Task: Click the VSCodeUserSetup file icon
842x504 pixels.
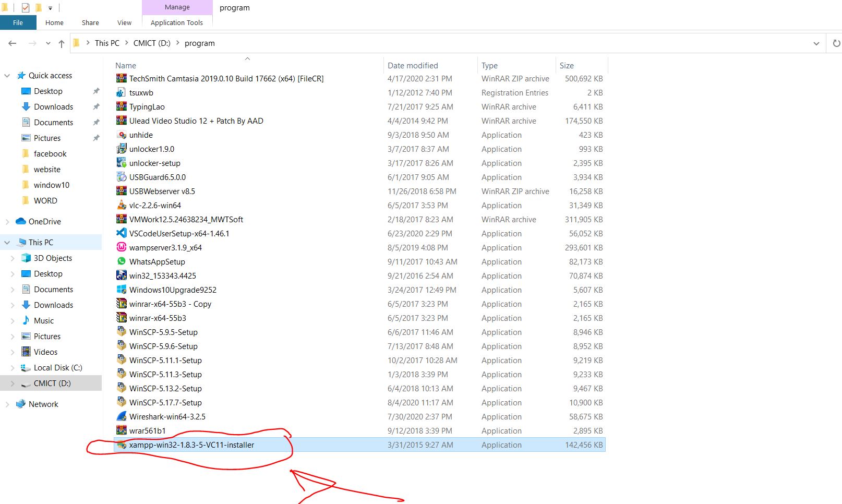Action: [x=122, y=233]
